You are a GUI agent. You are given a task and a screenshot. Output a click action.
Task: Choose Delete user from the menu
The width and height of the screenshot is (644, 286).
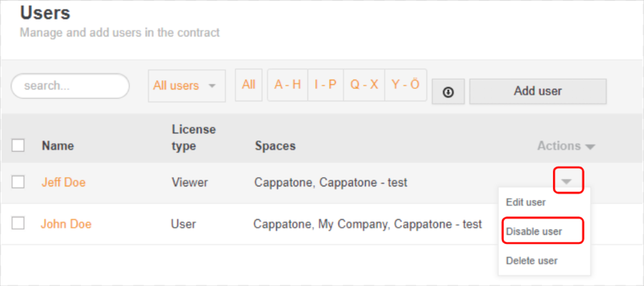coord(531,261)
